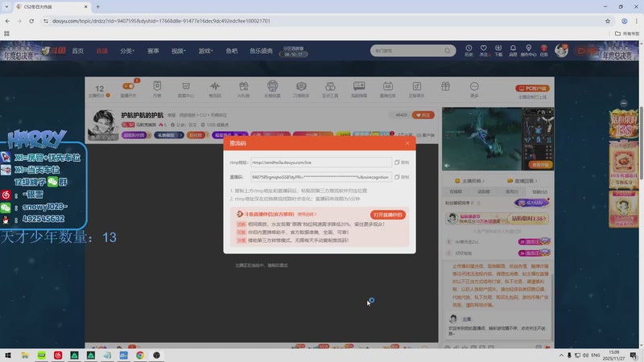Viewport: 644px width, 362px height.
Task: Go to 鱼吧 in Douyu navigation
Action: pyautogui.click(x=232, y=51)
